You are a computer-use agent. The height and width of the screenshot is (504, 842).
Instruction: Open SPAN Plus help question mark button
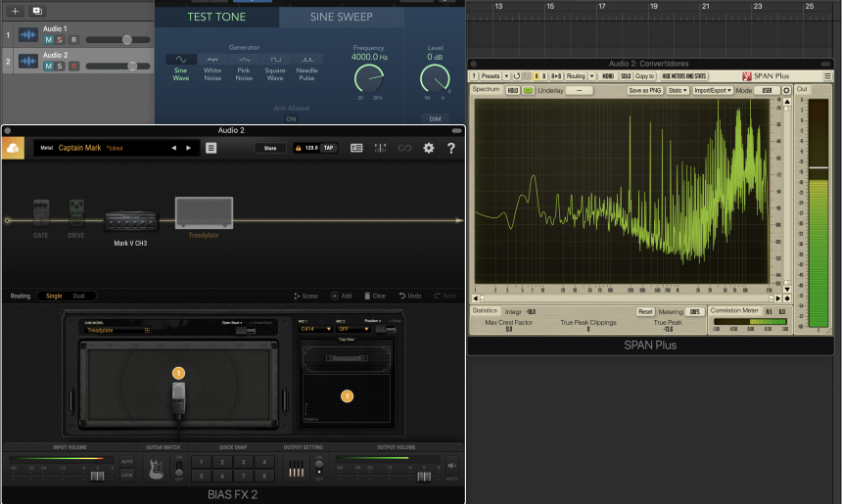474,76
